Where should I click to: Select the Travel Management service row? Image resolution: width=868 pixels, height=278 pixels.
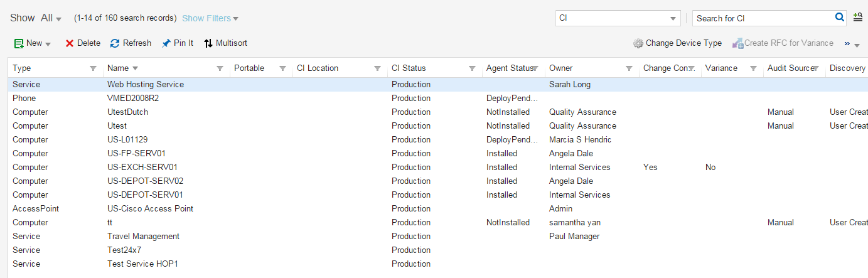143,237
